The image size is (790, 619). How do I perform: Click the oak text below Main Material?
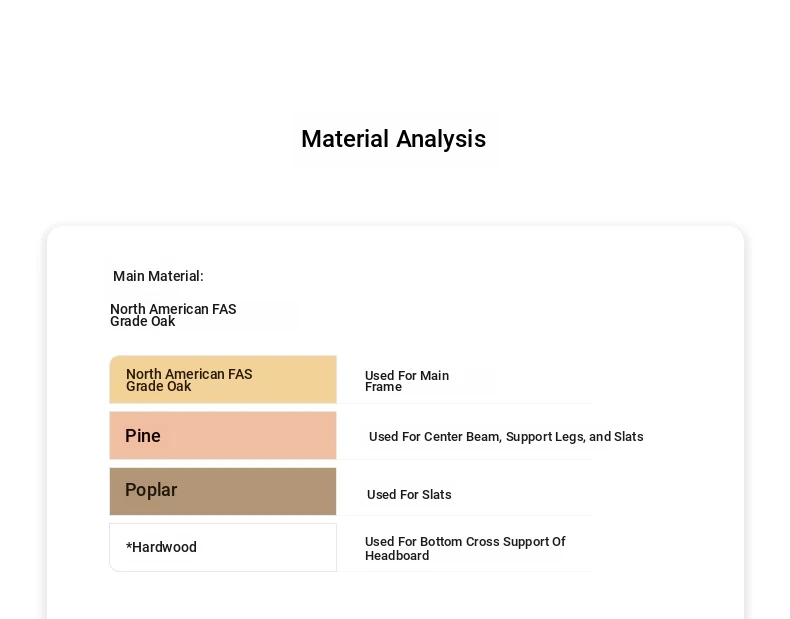pos(173,315)
